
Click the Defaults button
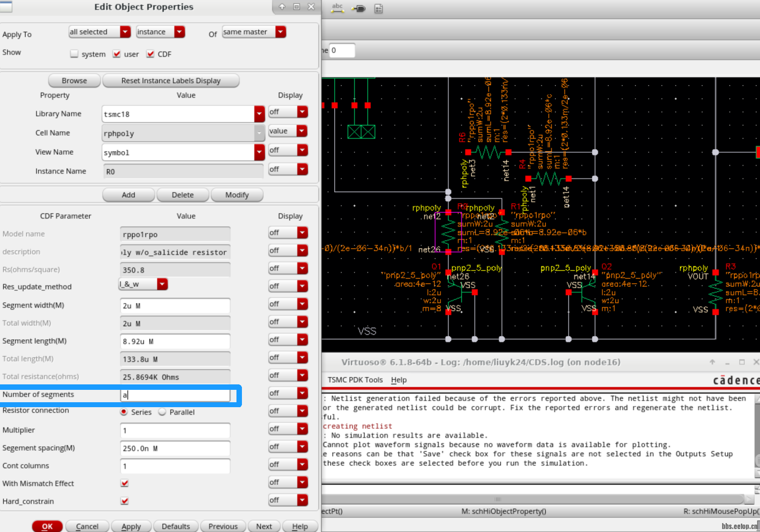(x=175, y=526)
